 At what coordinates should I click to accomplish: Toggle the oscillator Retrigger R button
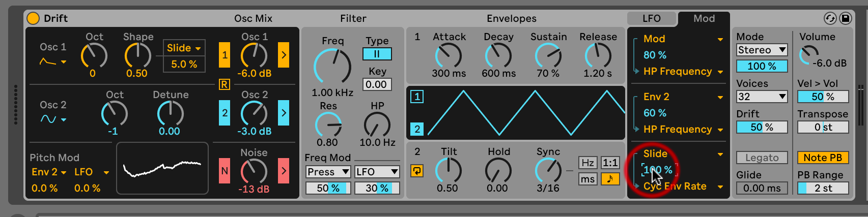point(225,84)
